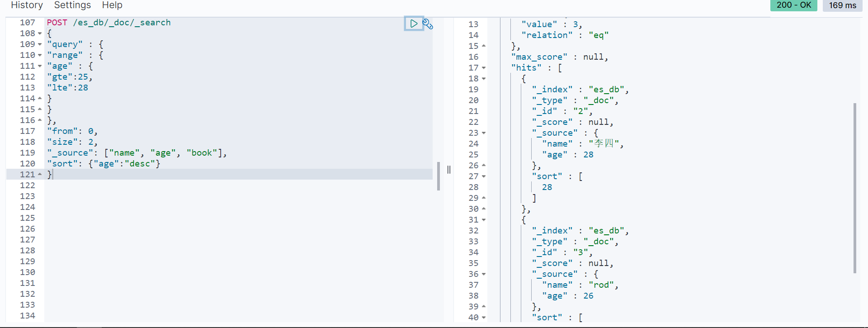
Task: Click editor line number 134
Action: pyautogui.click(x=27, y=316)
